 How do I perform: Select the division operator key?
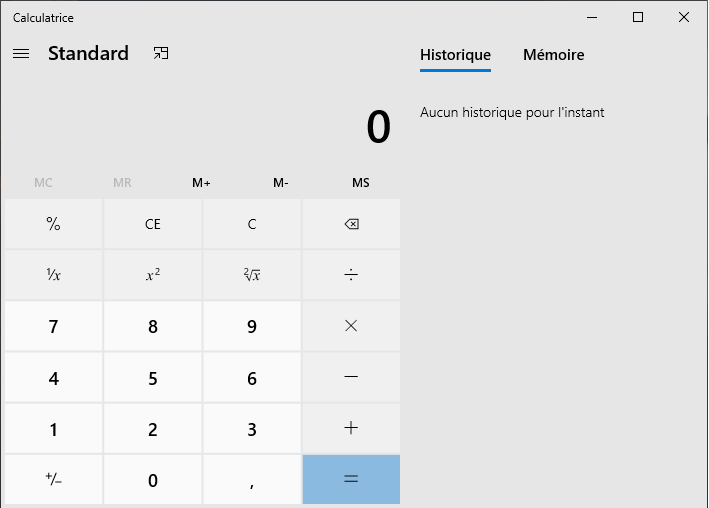click(351, 275)
